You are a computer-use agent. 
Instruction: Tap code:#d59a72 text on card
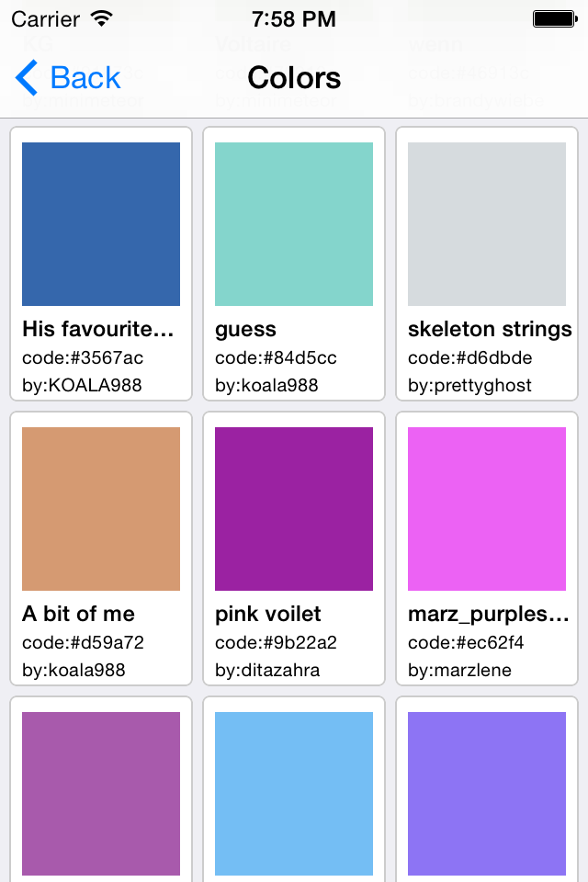tap(84, 642)
